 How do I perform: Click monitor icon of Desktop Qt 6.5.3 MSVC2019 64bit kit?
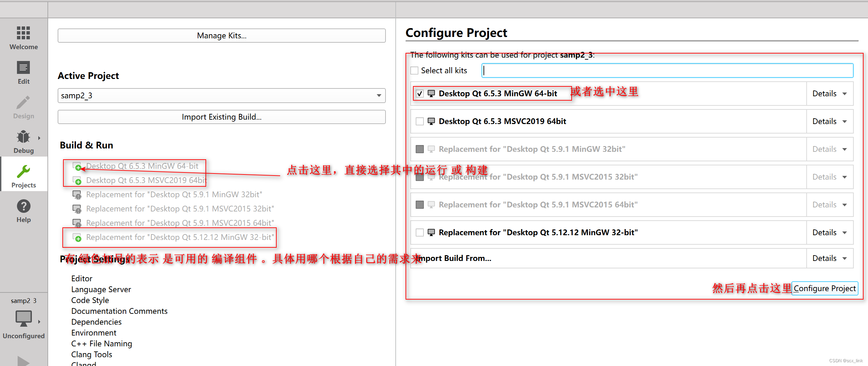tap(431, 121)
